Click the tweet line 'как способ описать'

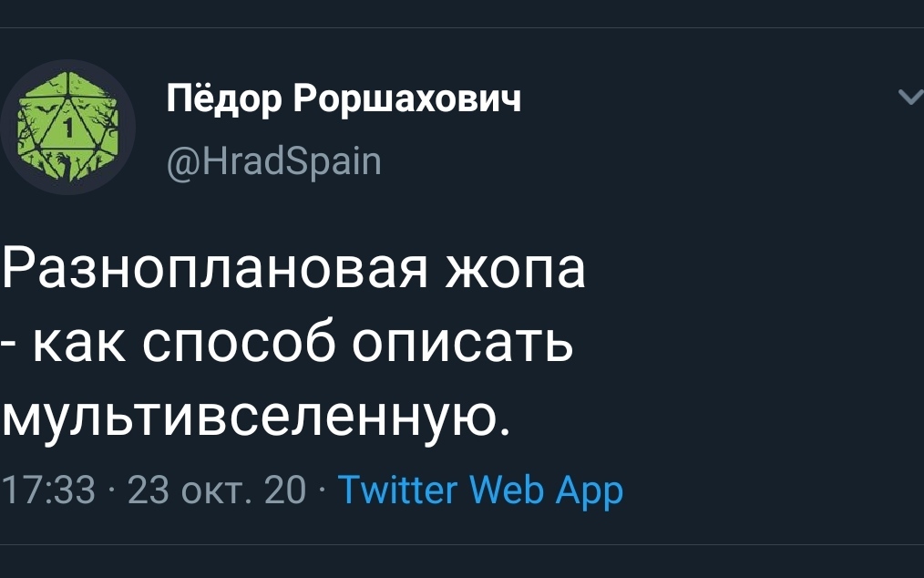[300, 345]
